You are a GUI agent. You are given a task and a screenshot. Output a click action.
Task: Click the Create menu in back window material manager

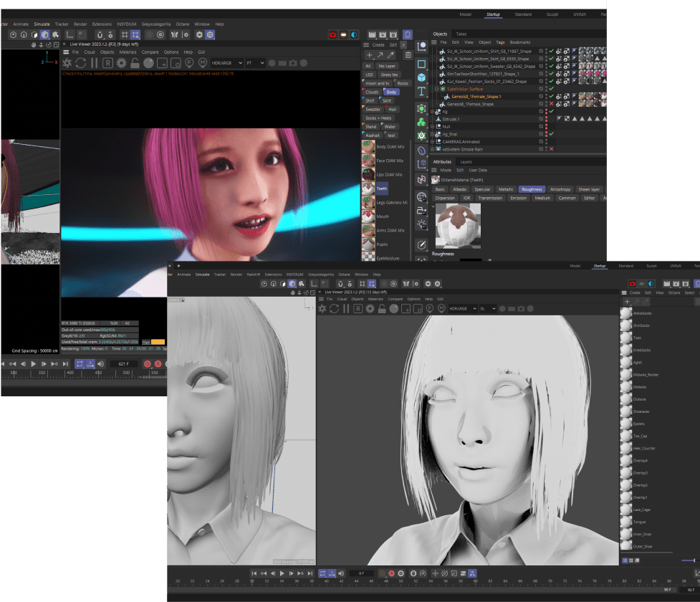click(378, 44)
